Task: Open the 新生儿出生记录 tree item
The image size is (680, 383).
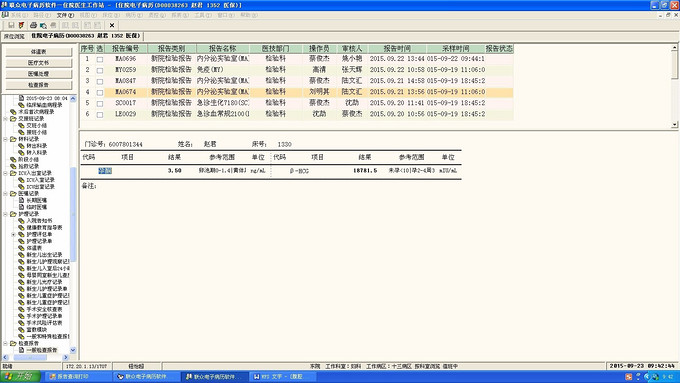Action: coord(44,255)
